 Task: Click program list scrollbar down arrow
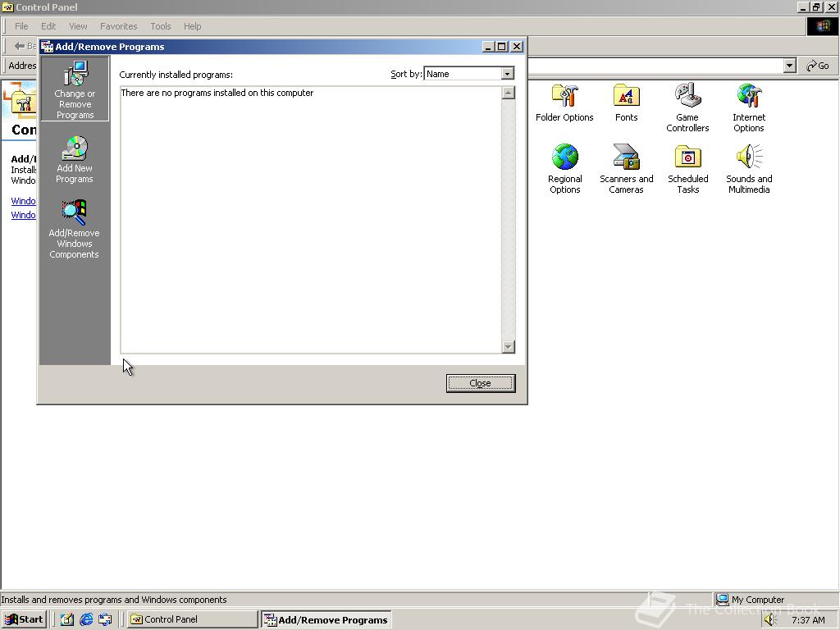tap(509, 347)
